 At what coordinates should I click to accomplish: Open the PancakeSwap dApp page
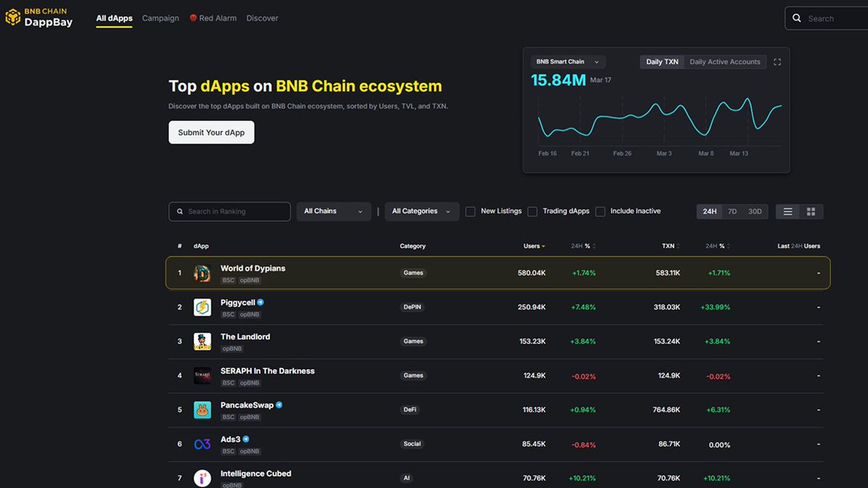point(247,405)
